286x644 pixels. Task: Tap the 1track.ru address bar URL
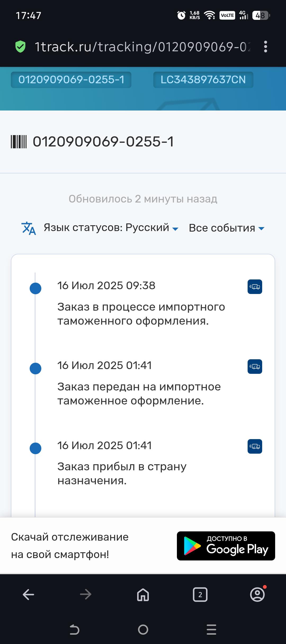pos(143,47)
